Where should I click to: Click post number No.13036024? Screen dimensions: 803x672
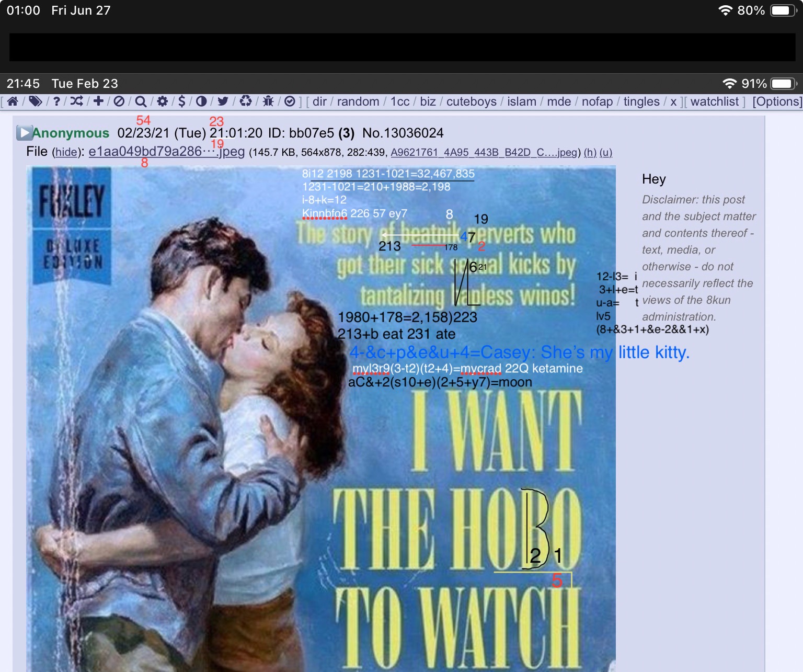(x=403, y=133)
